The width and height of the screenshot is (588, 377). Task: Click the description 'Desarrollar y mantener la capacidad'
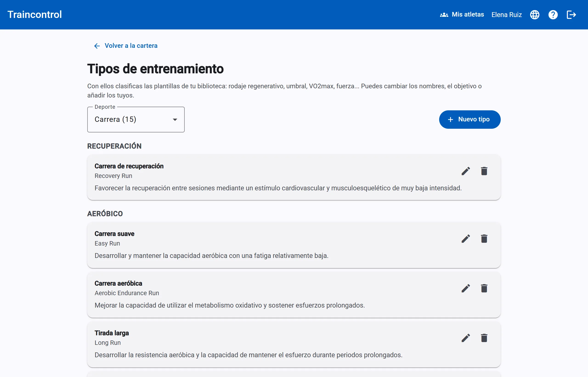212,256
